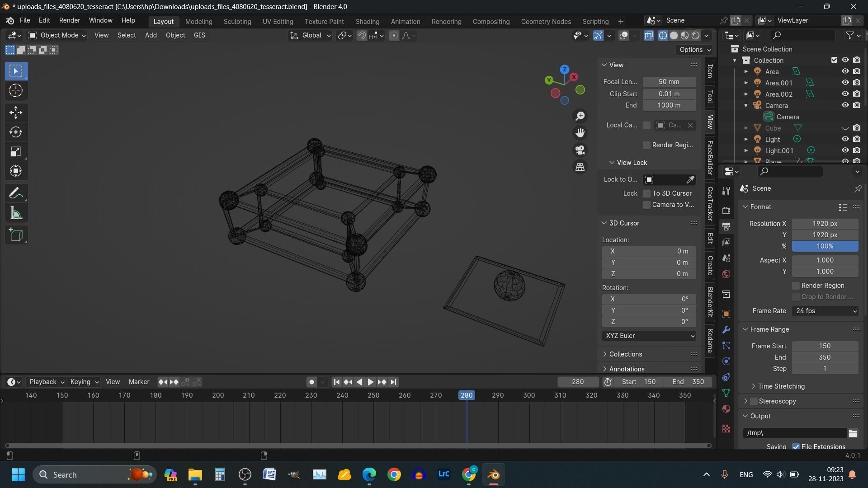Play animation in timeline
868x488 pixels.
click(x=371, y=382)
